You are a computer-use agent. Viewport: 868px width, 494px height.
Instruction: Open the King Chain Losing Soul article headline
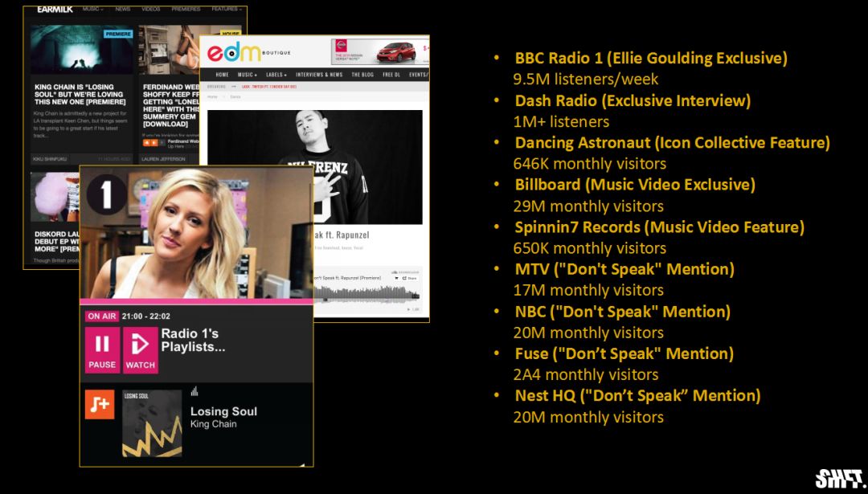(80, 94)
